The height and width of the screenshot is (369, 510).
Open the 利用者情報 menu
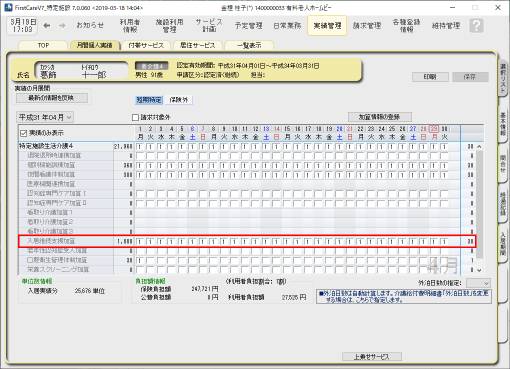click(x=130, y=25)
